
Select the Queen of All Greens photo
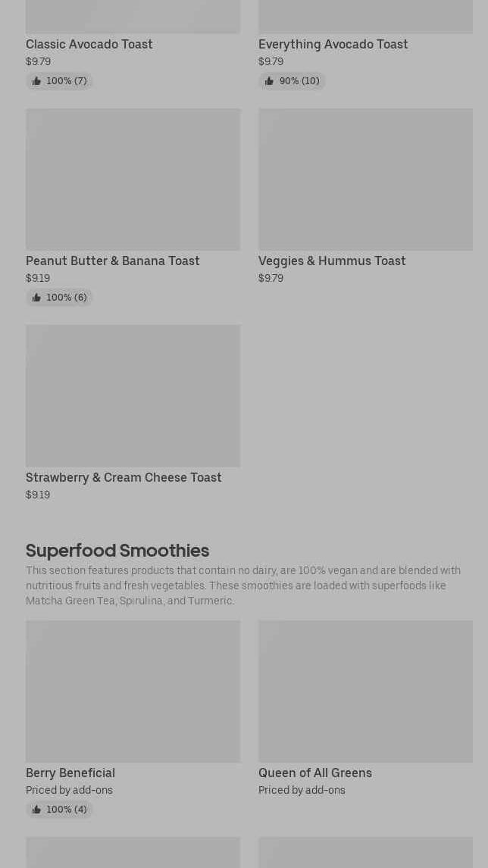coord(365,691)
